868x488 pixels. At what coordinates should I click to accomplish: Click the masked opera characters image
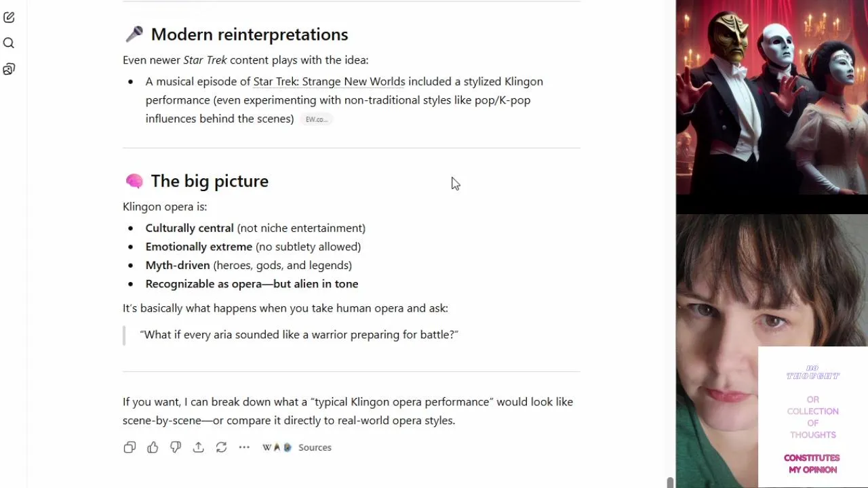(772, 97)
